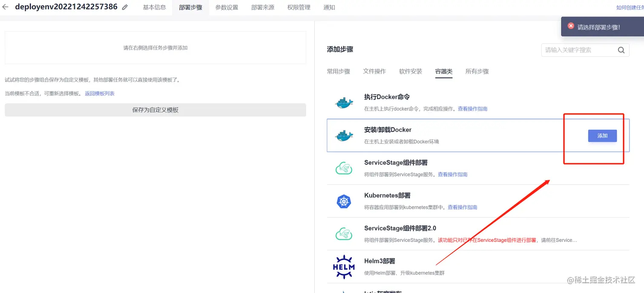This screenshot has width=644, height=293.
Task: Edit task name with pencil icon
Action: click(x=125, y=7)
